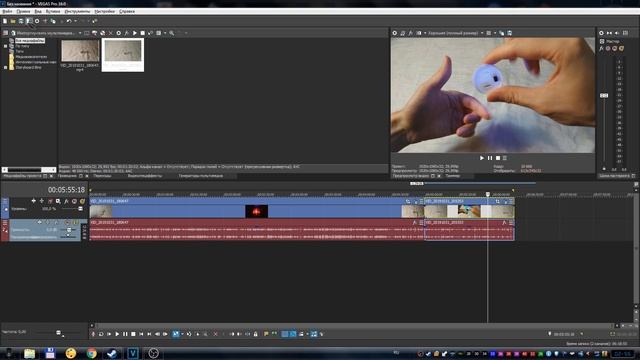Click the video track motion icon
The width and height of the screenshot is (640, 360).
58,201
